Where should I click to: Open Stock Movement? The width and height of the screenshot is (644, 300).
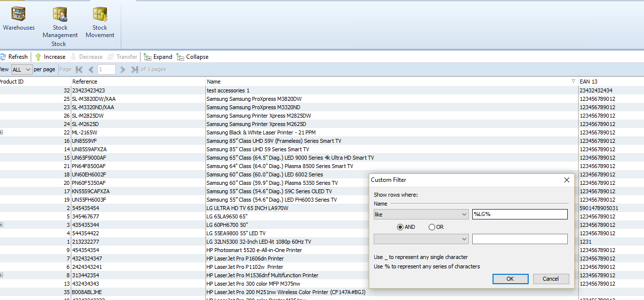100,23
